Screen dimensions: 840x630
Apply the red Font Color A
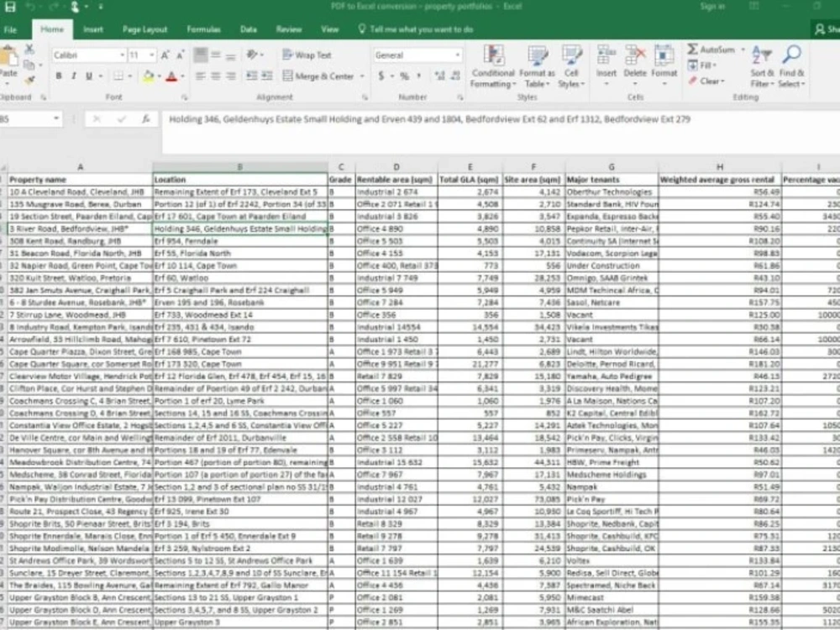click(171, 76)
